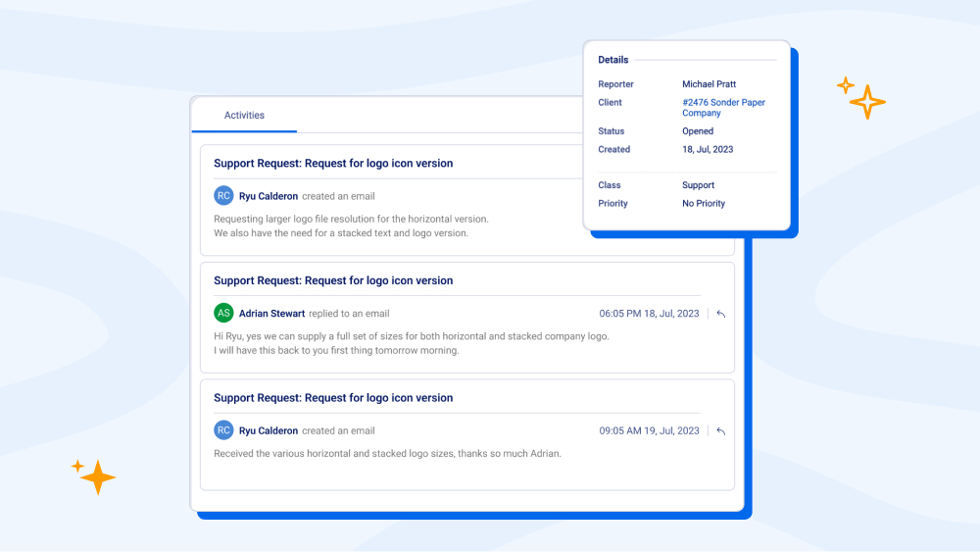Click the timestamp 06:05 PM 18, Jul, 2023
This screenshot has width=980, height=552.
649,313
